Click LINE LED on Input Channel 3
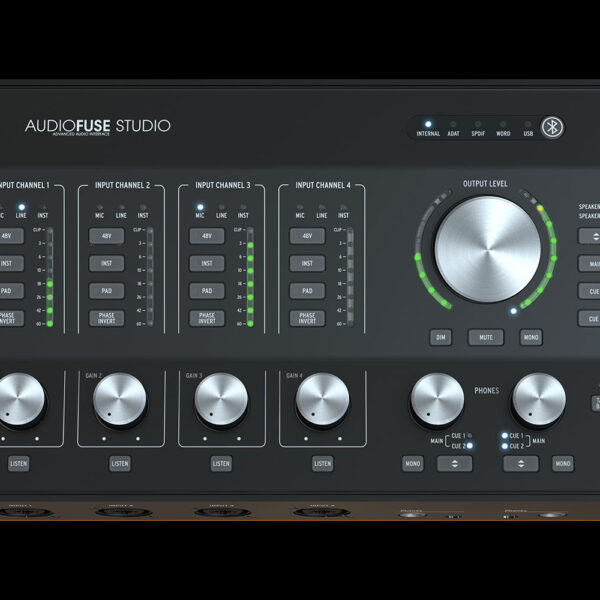 (222, 207)
